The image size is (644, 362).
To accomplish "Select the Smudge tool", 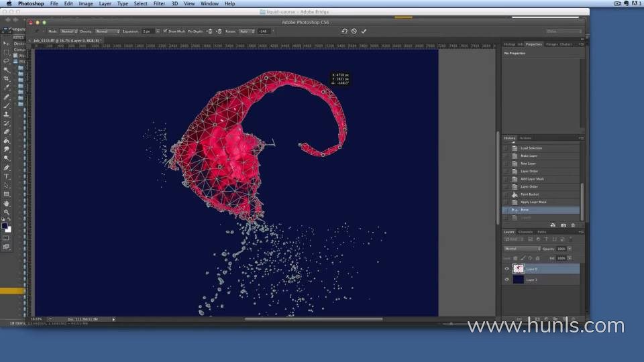I will [x=6, y=149].
